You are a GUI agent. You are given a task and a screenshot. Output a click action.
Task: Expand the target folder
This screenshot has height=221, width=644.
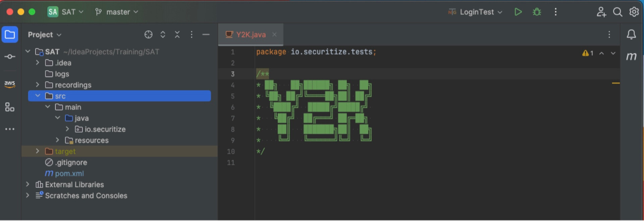[x=38, y=151]
